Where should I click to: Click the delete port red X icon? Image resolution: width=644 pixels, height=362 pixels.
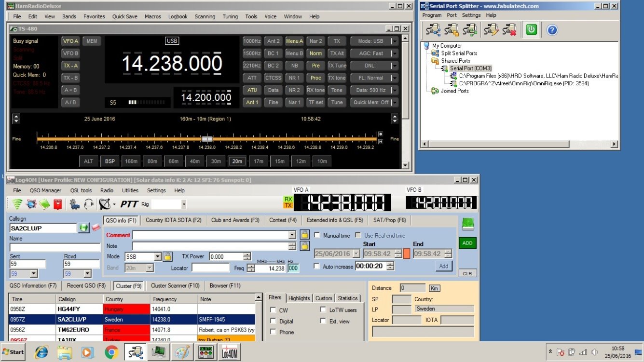tap(509, 30)
